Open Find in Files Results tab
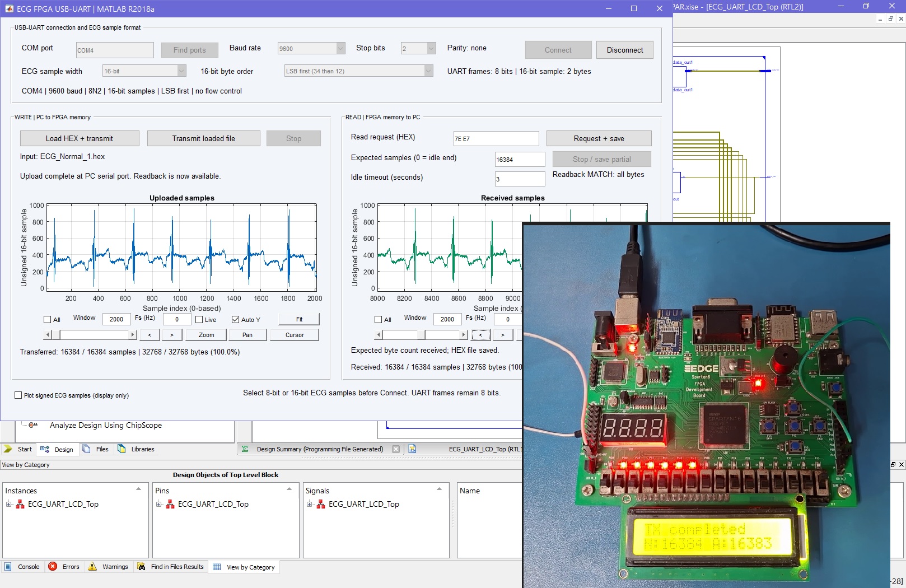 coord(171,567)
